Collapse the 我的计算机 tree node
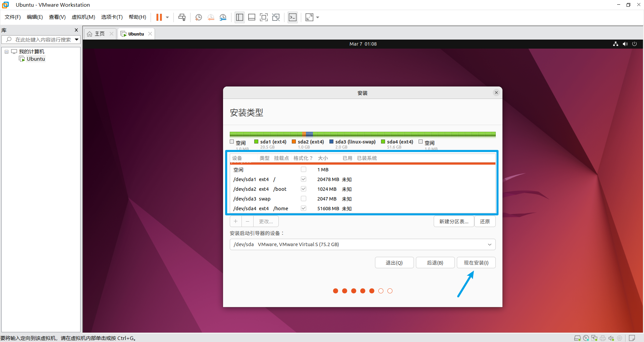 pos(6,52)
